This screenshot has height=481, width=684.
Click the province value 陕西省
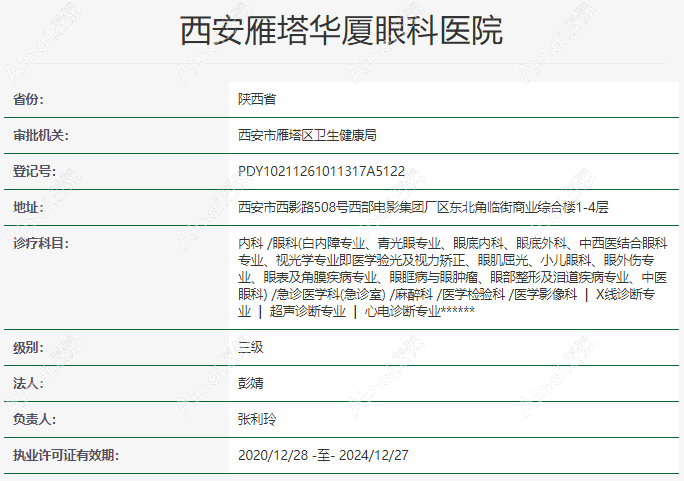click(257, 100)
